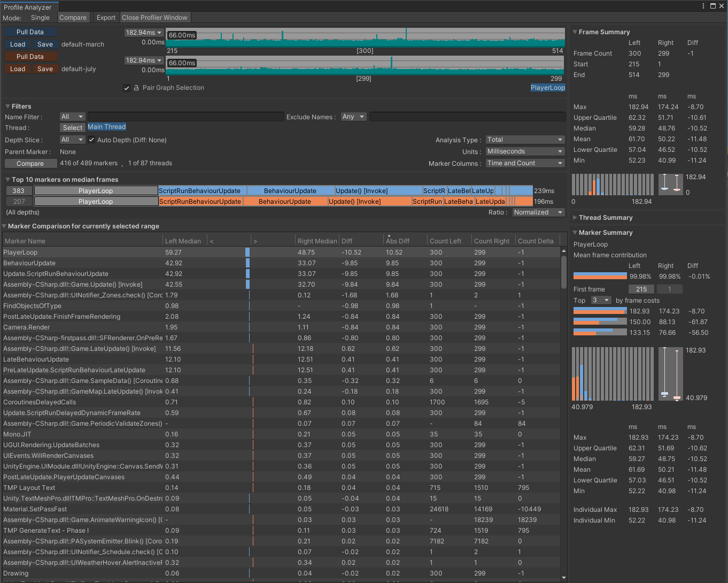Click the Main Thread selection label
Screen dimensions: 728x583
point(107,127)
